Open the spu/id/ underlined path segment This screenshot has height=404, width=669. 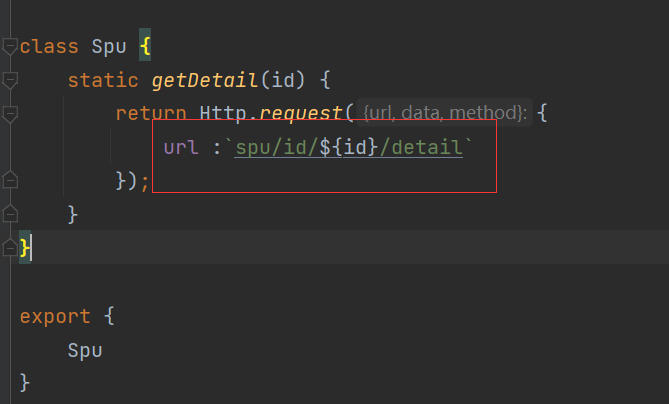point(277,148)
